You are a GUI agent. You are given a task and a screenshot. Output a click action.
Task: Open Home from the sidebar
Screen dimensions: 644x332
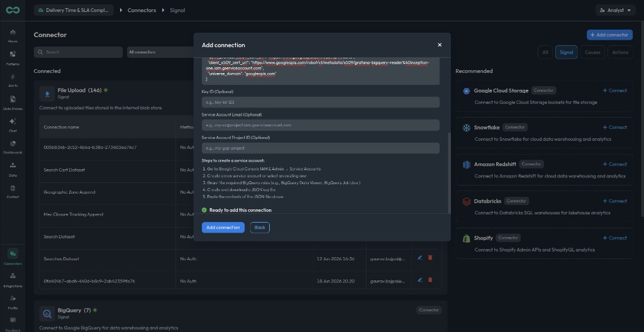tap(13, 36)
